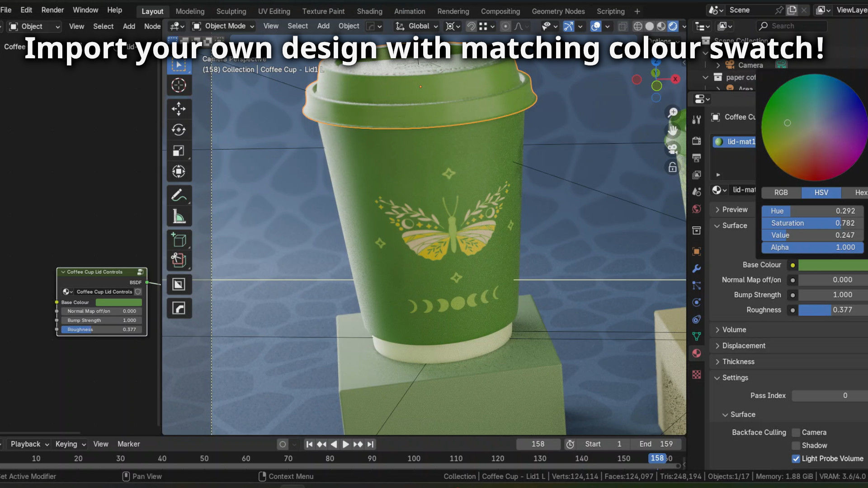Open the Keying dropdown menu
The width and height of the screenshot is (868, 488).
[70, 444]
